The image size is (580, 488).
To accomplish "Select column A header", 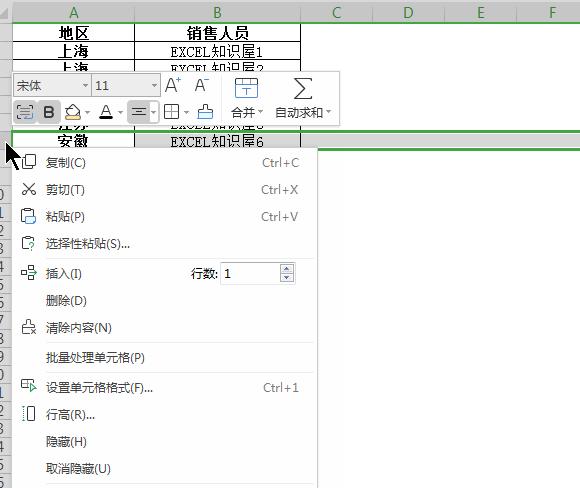I will 74,13.
